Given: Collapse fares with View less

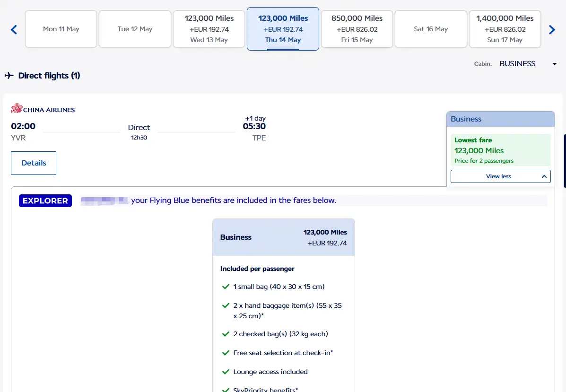Looking at the screenshot, I should pyautogui.click(x=500, y=176).
